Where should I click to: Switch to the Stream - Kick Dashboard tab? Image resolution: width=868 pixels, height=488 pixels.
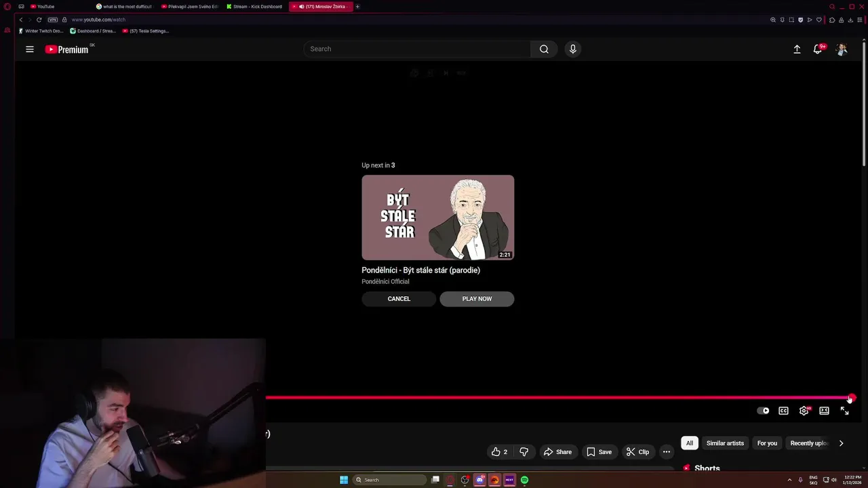[x=255, y=7]
